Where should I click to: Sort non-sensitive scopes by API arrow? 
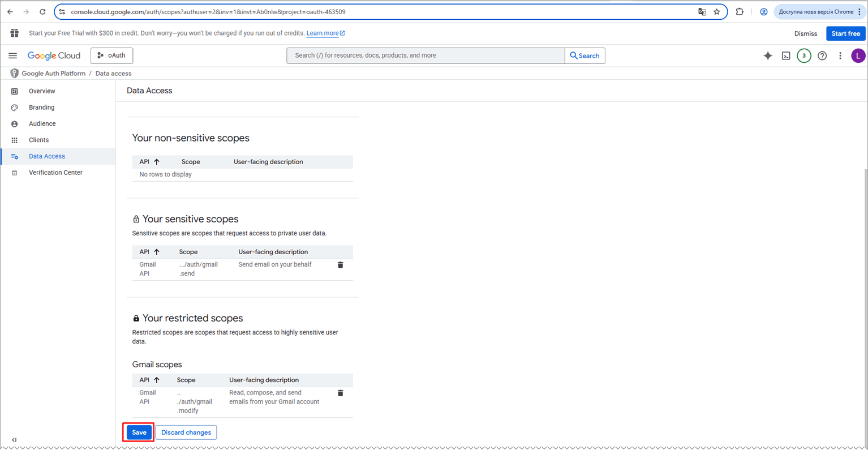157,162
